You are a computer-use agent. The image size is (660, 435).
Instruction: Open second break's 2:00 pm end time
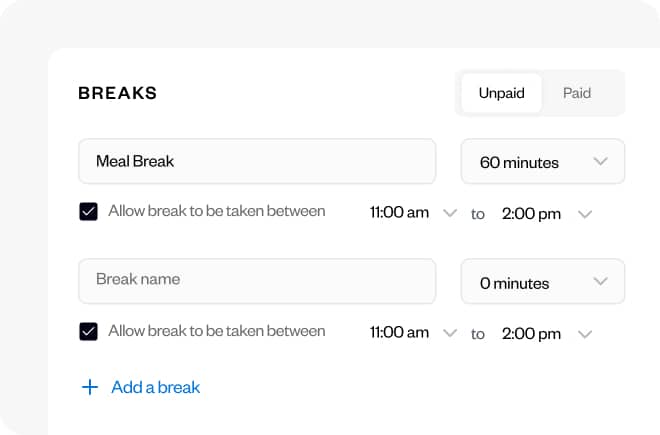[x=531, y=334]
